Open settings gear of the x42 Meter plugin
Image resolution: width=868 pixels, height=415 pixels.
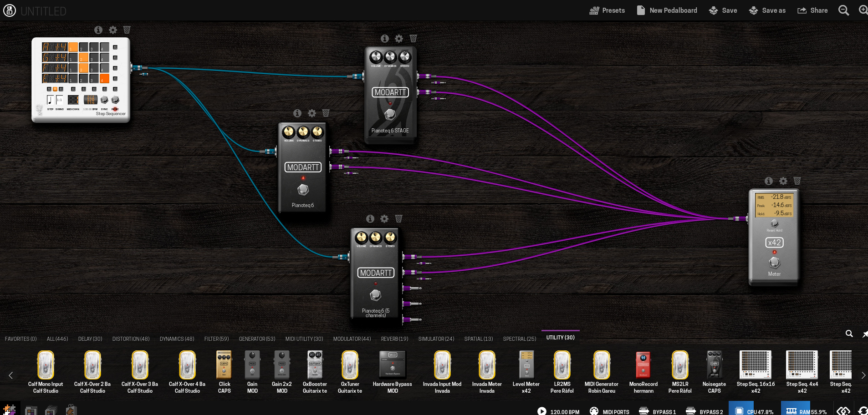(x=783, y=181)
